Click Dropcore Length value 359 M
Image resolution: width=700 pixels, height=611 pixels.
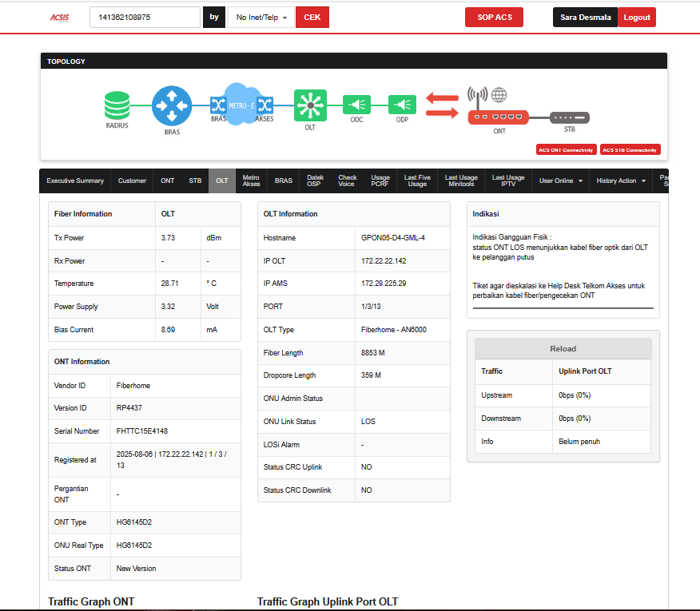[371, 375]
